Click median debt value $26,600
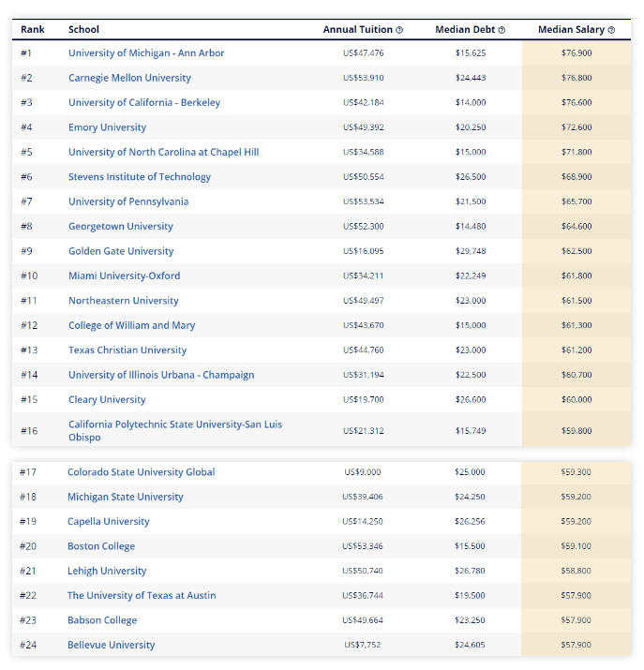 coord(471,400)
